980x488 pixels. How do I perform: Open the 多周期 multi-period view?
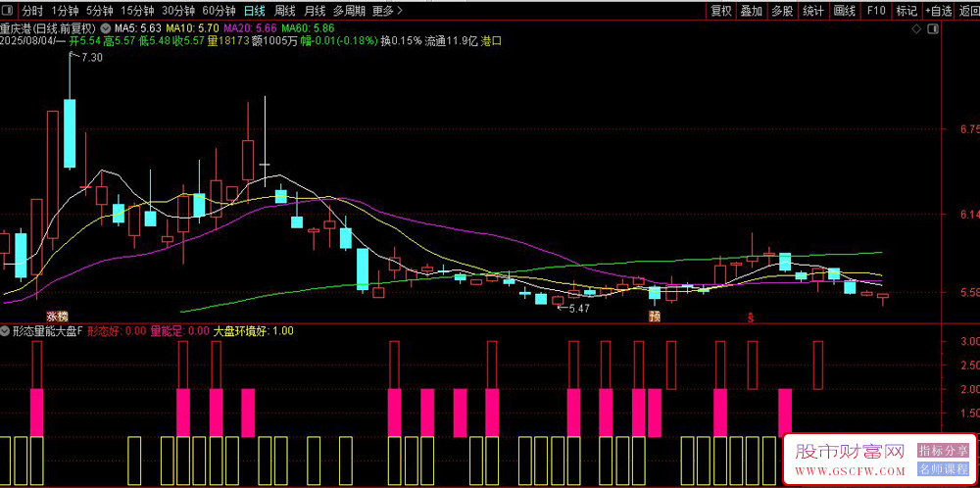click(x=348, y=11)
